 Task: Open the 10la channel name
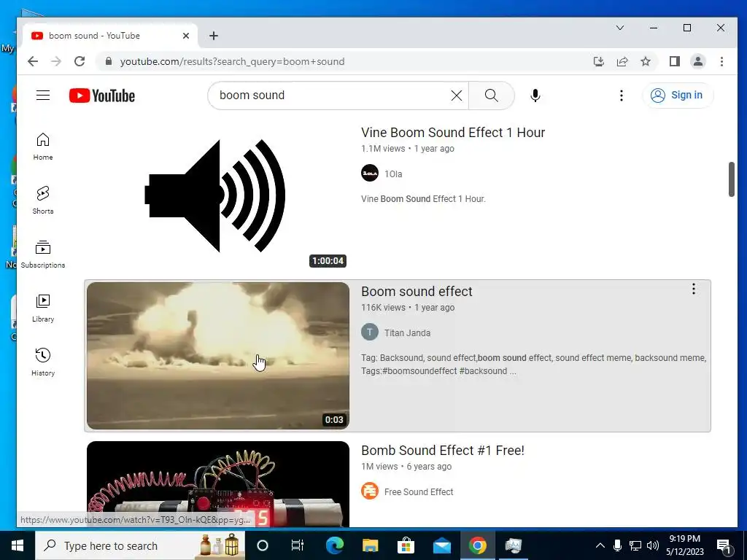393,174
